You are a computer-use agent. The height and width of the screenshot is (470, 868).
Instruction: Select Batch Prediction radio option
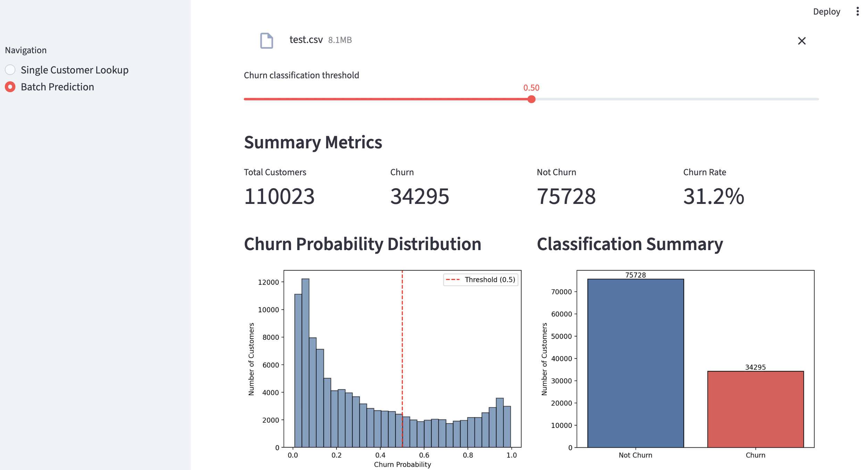10,87
